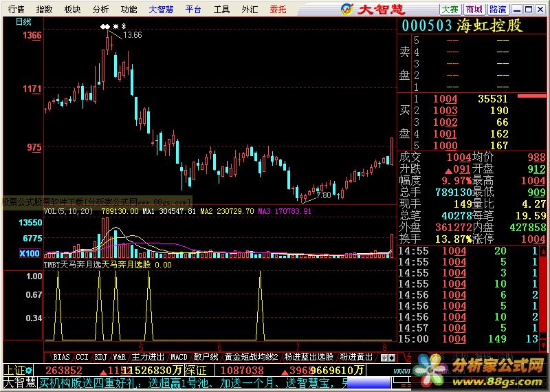Click the indicator tabs scroll-right arrow

392,358
